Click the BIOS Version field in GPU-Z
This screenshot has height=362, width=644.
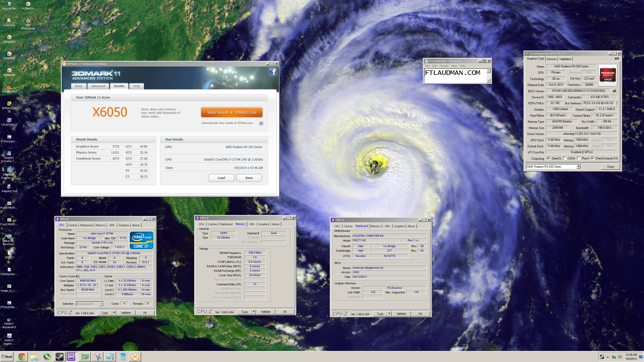pos(578,91)
